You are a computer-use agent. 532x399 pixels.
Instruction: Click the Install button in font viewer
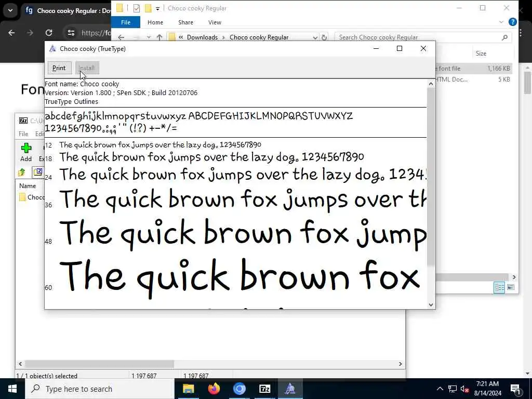tap(87, 68)
